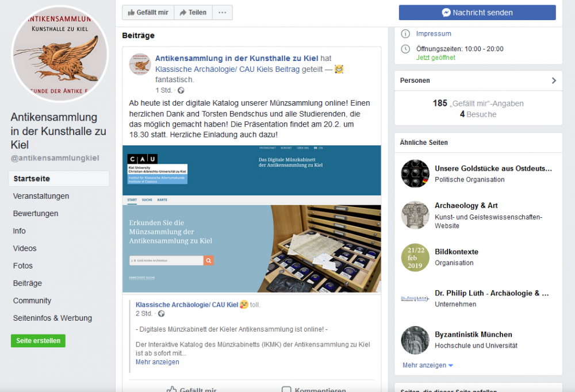
Task: Click the Byzantinistik München relief avatar
Action: pos(415,340)
